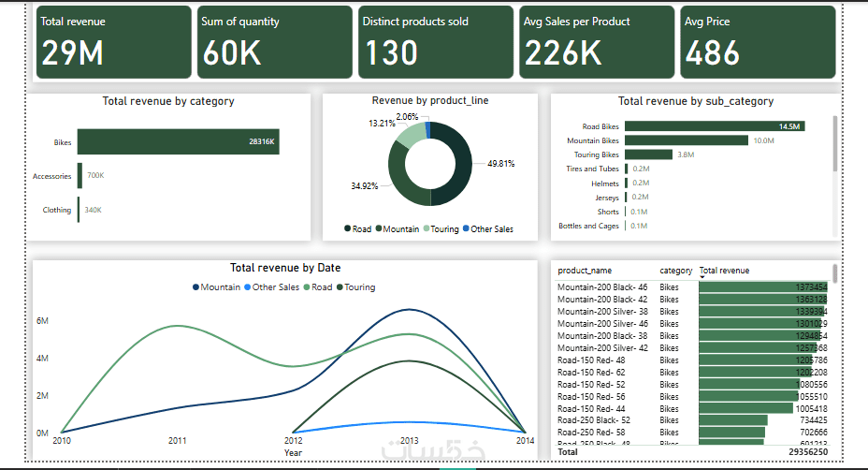This screenshot has height=470, width=868.
Task: Select the Bikes bar in category chart
Action: click(179, 142)
